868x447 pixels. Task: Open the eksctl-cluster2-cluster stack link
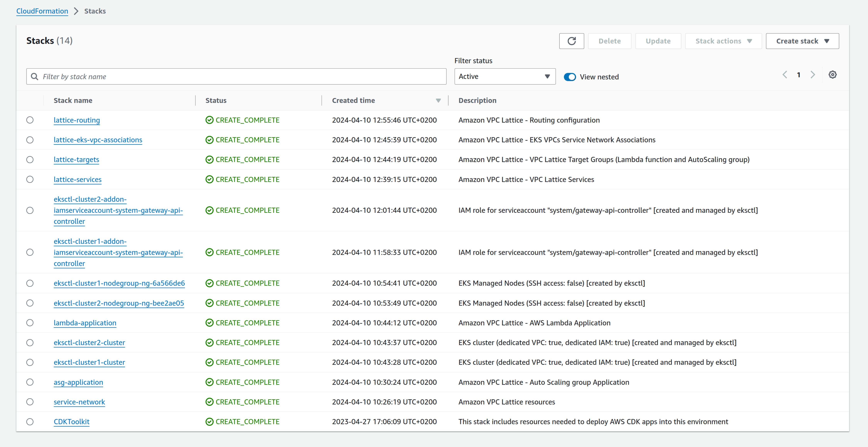click(x=89, y=343)
